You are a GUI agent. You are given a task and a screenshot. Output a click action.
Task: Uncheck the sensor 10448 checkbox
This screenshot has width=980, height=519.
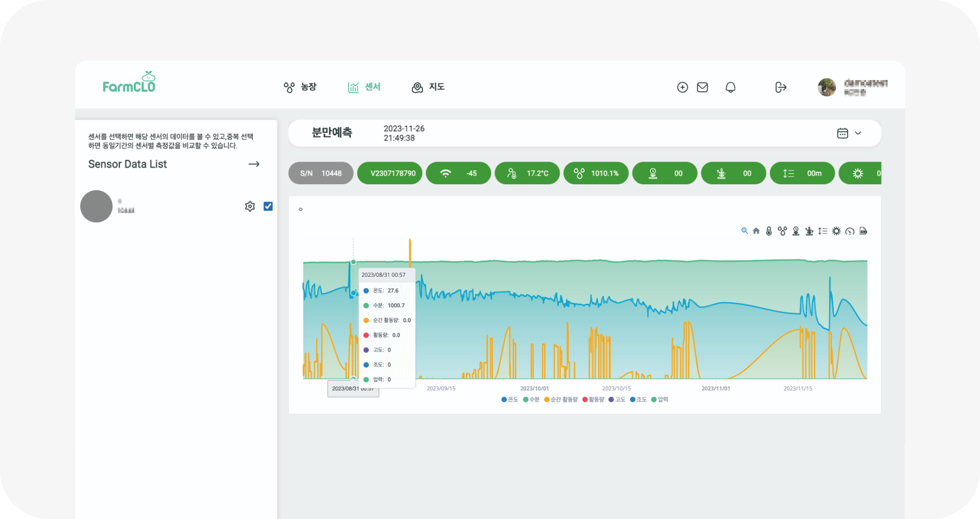[268, 206]
